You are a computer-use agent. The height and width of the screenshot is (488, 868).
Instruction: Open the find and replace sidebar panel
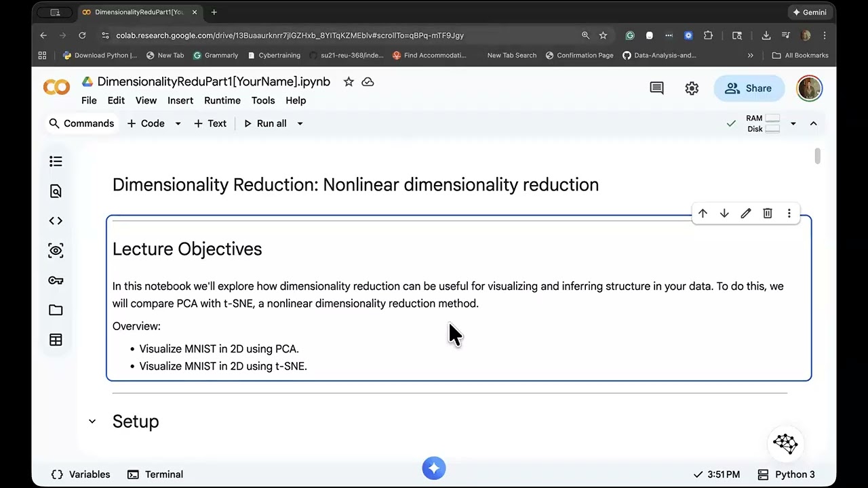pyautogui.click(x=56, y=191)
